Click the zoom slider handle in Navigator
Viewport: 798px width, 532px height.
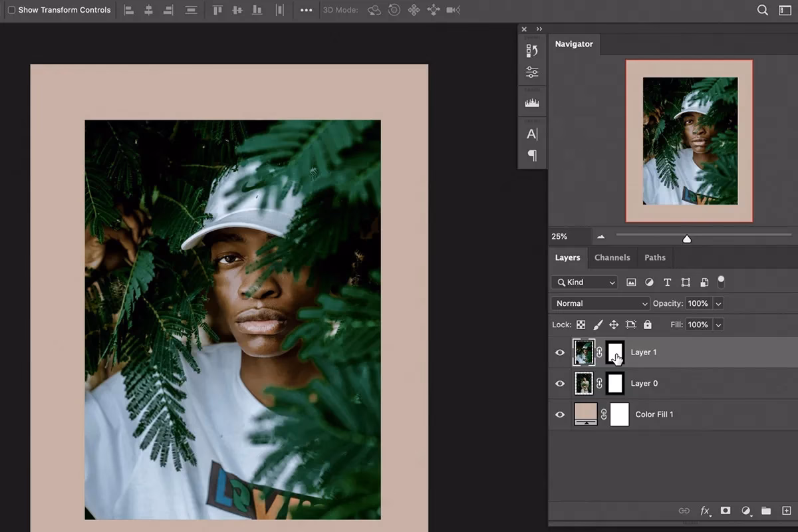coord(687,237)
